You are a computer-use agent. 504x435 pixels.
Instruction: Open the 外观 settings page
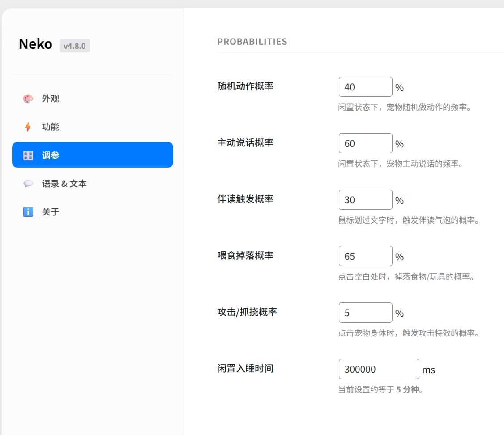pos(50,99)
